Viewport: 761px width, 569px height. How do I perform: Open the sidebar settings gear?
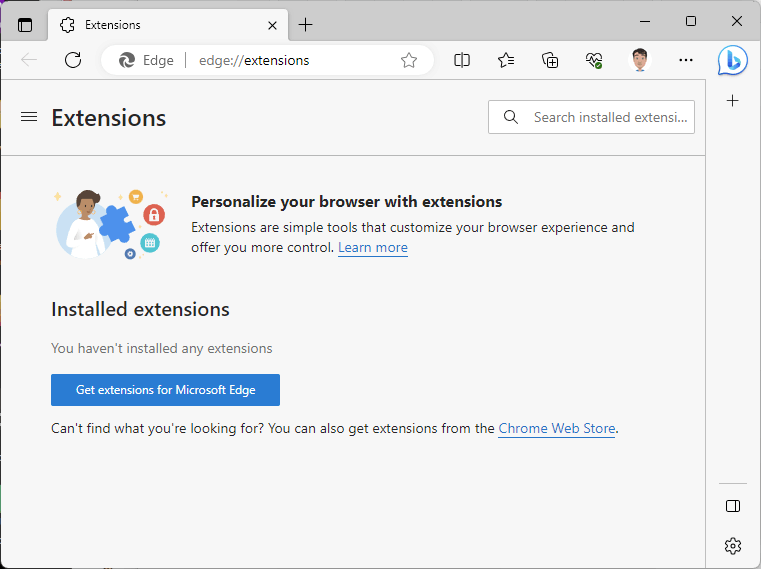pyautogui.click(x=733, y=546)
